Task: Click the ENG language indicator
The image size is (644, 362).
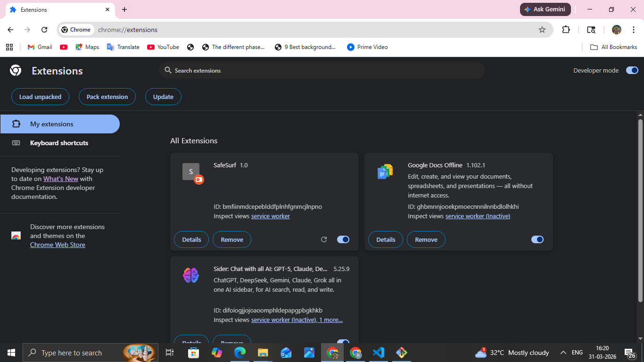Action: click(577, 353)
